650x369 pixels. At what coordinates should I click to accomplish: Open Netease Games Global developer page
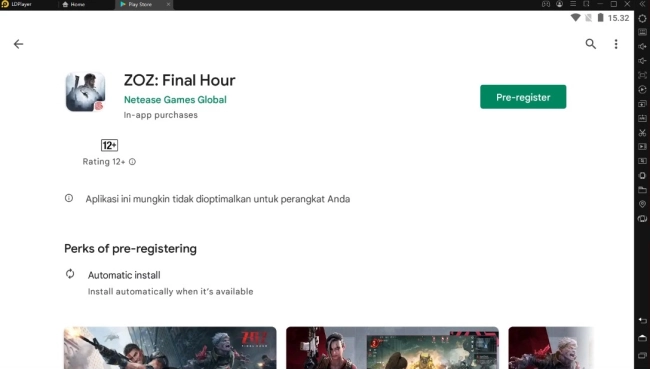[175, 100]
